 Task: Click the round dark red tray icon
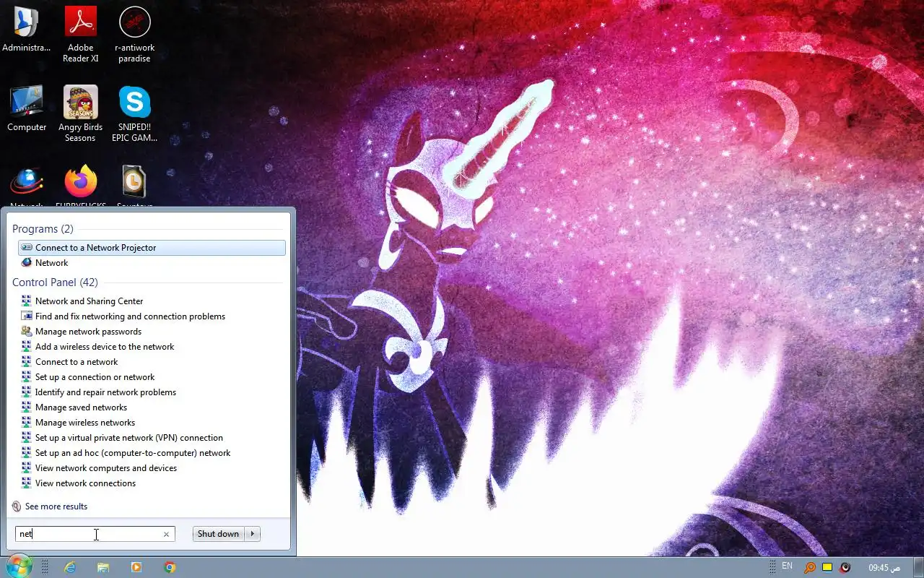tap(845, 567)
